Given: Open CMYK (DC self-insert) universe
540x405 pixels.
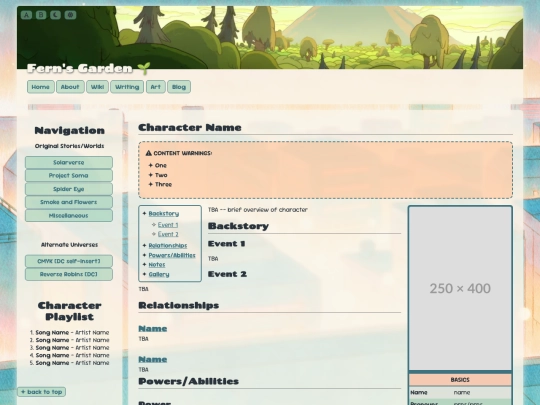Looking at the screenshot, I should (69, 261).
